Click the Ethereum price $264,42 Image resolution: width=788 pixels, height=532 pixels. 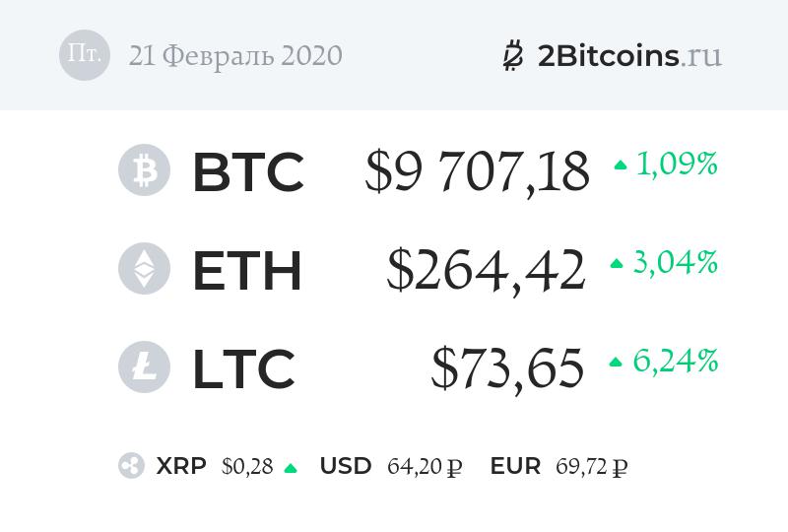(x=486, y=270)
